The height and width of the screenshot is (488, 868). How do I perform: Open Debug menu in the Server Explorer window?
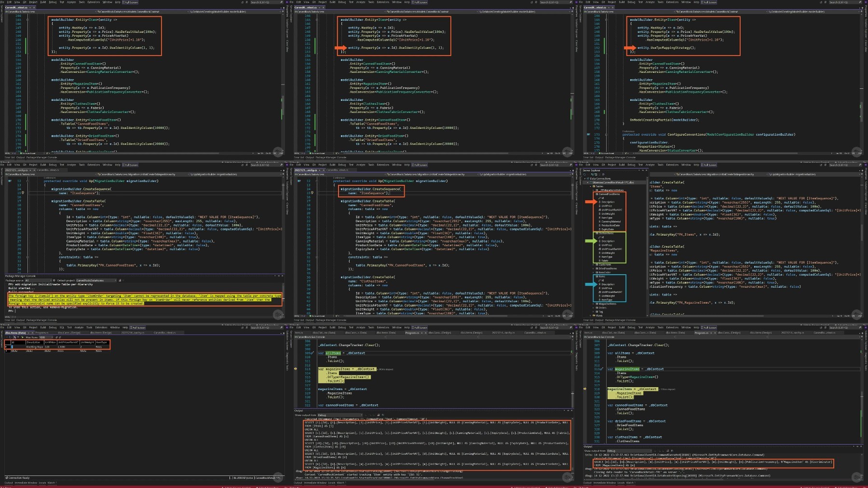(631, 165)
